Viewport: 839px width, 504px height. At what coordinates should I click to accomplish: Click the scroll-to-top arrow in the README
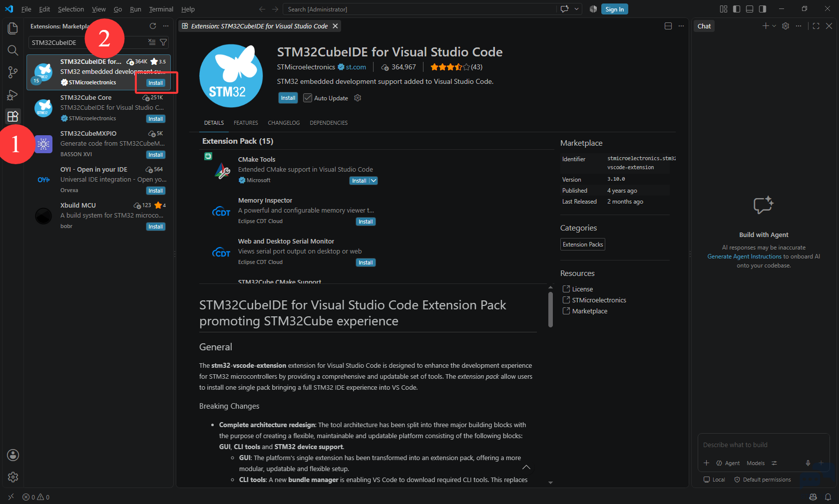526,468
